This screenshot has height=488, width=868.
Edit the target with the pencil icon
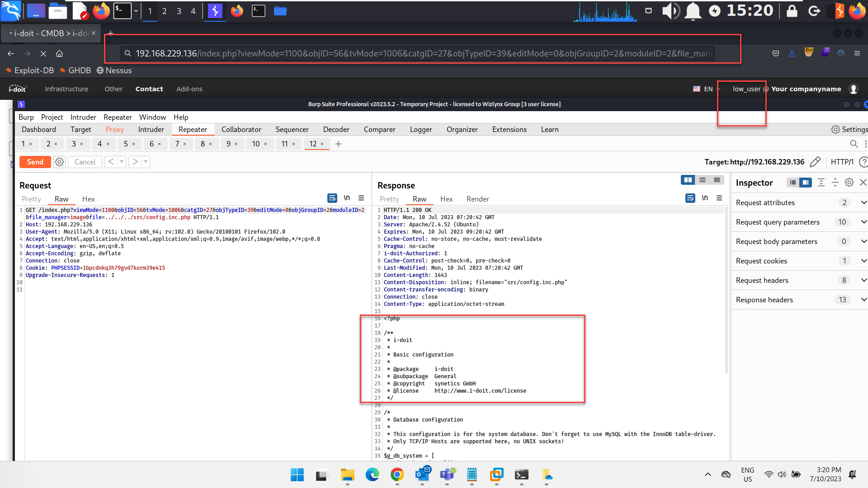[x=815, y=162]
